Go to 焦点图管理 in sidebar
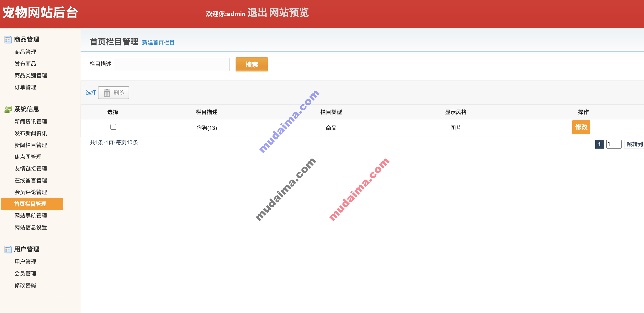Screen dimensions: 644x313 [x=28, y=157]
